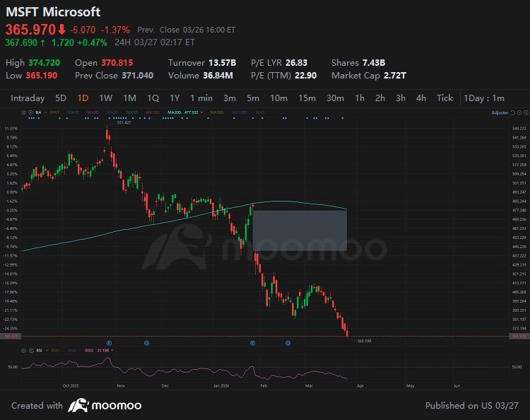Expand the MA indicator dropdown chevron

46,112
